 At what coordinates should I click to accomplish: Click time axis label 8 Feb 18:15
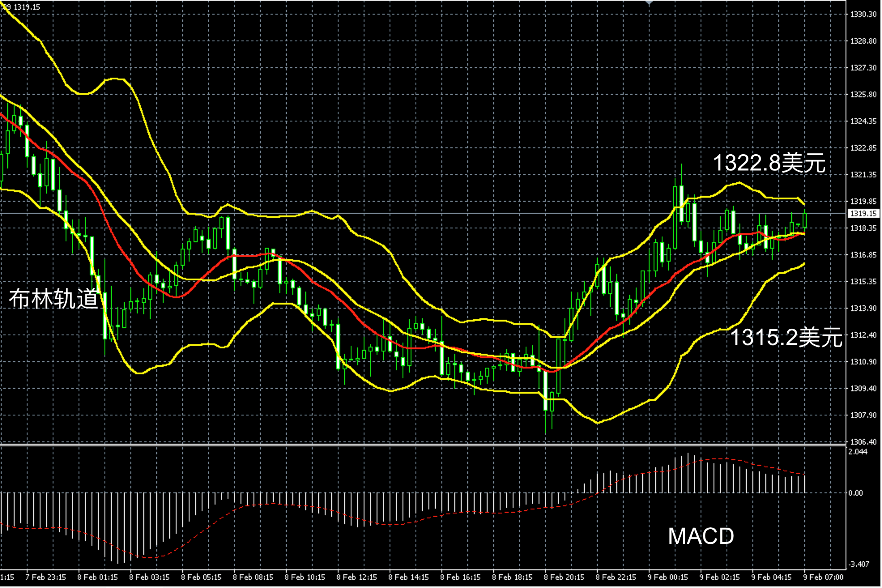click(512, 577)
